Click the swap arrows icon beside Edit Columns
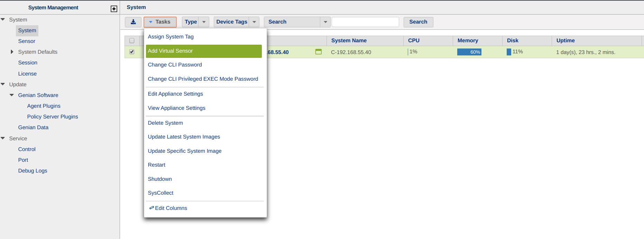This screenshot has width=644, height=239. (x=151, y=208)
